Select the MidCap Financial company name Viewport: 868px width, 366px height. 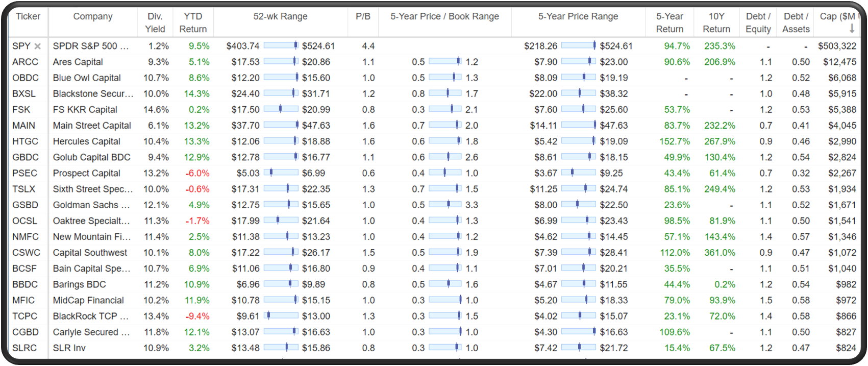(88, 300)
